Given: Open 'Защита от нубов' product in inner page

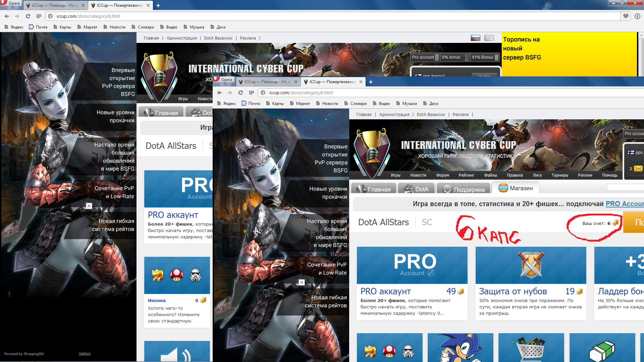Looking at the screenshot, I should point(513,291).
